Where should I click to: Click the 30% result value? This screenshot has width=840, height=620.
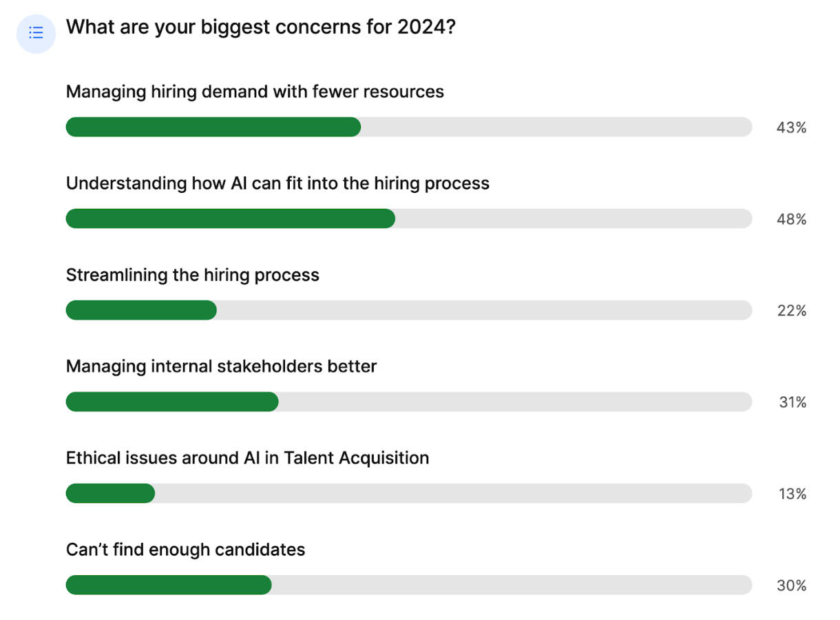point(791,586)
